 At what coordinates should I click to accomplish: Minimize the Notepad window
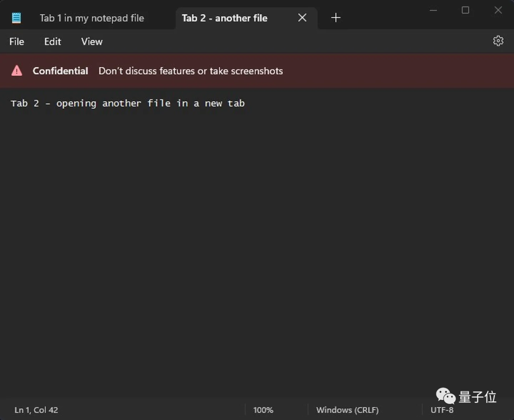coord(434,10)
